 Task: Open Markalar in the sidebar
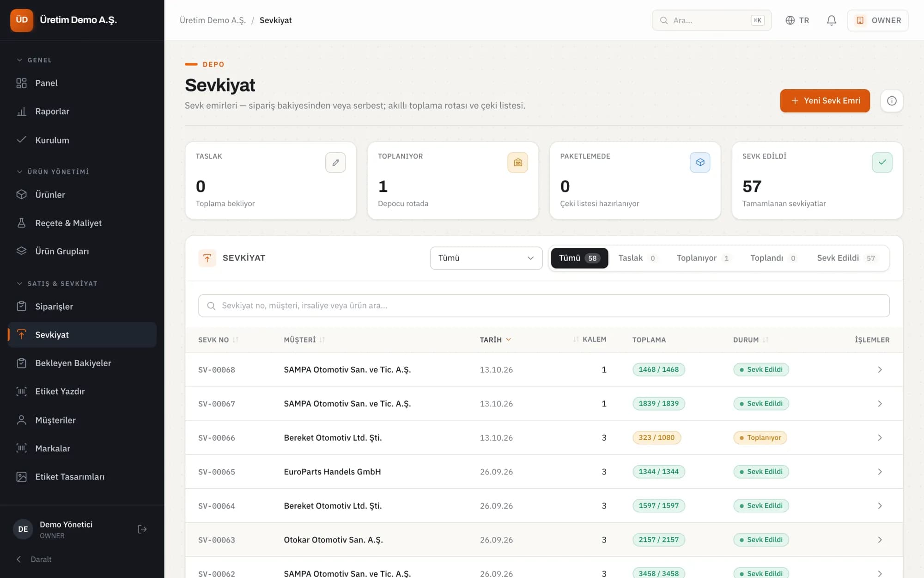click(82, 449)
